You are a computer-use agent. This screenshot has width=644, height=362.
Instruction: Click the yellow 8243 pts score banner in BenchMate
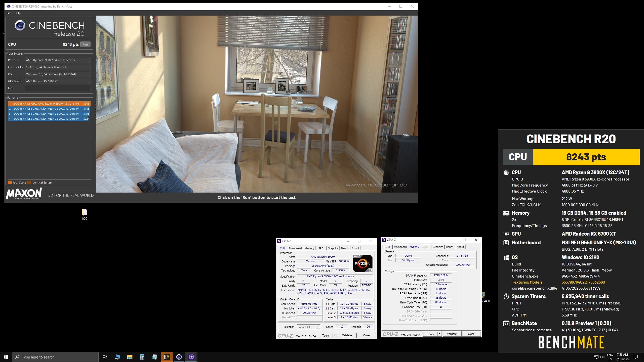click(586, 157)
